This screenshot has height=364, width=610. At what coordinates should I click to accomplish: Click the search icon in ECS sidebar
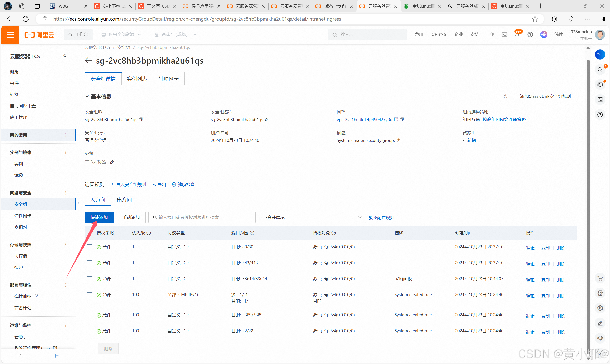coord(65,56)
